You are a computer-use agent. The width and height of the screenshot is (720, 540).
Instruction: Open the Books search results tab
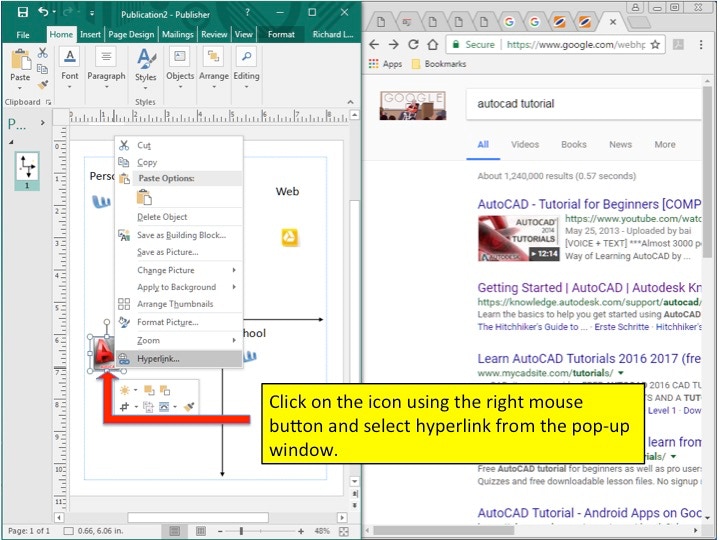(574, 145)
